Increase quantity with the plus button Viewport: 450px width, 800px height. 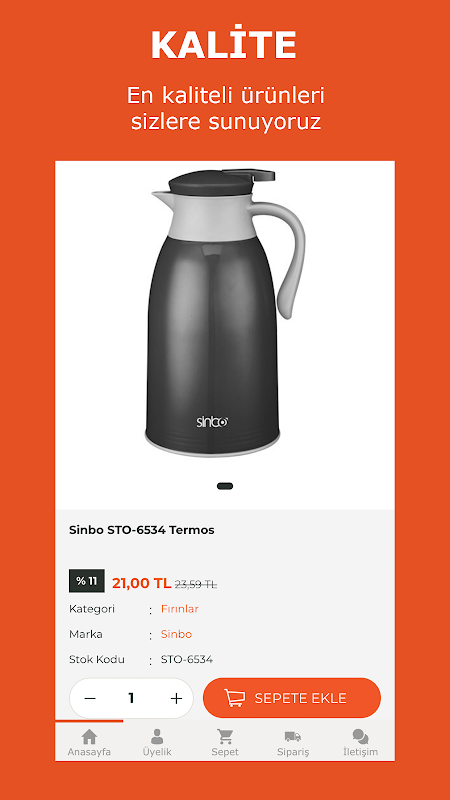(x=177, y=698)
